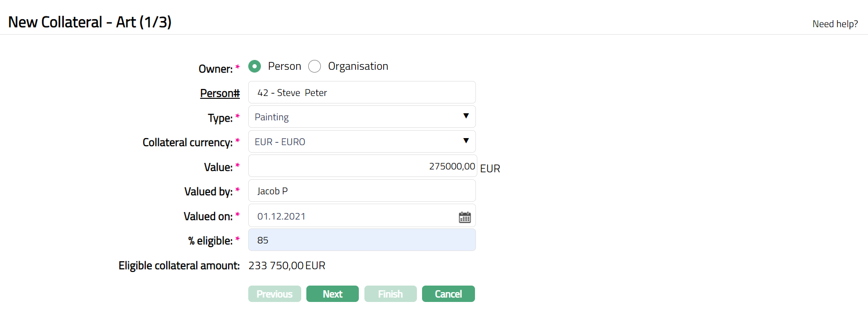Screen dimensions: 868x316
Task: Click the EUR suffix beside the Value field
Action: coord(490,169)
